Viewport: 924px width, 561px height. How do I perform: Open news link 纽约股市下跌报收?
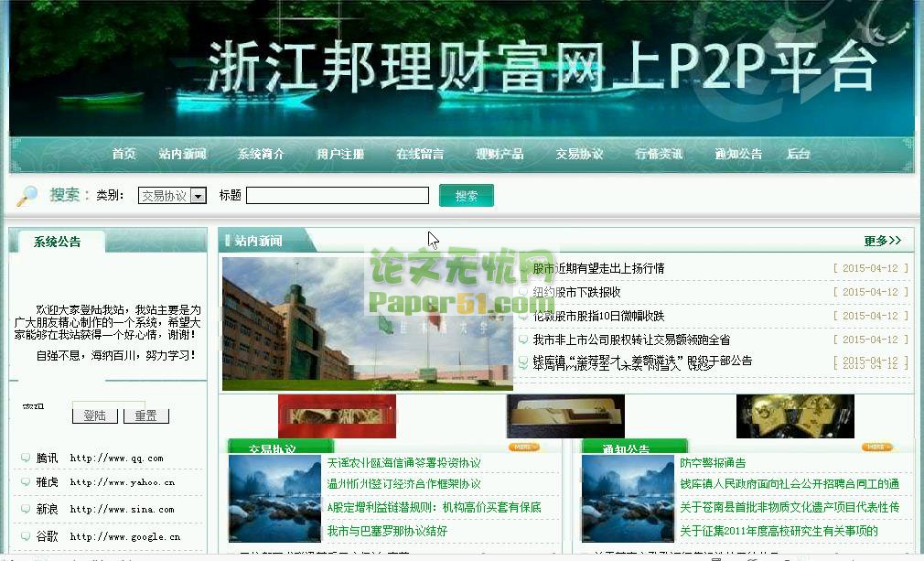[x=577, y=292]
